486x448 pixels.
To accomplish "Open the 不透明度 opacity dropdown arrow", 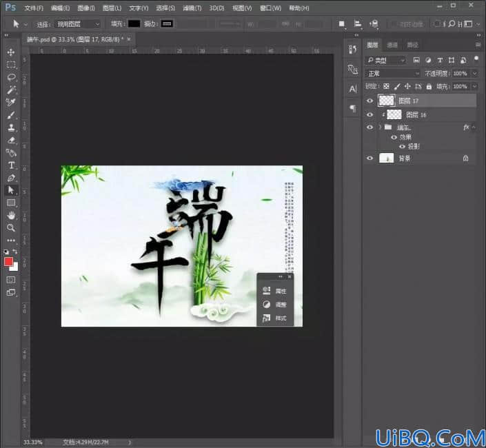I will pyautogui.click(x=474, y=74).
